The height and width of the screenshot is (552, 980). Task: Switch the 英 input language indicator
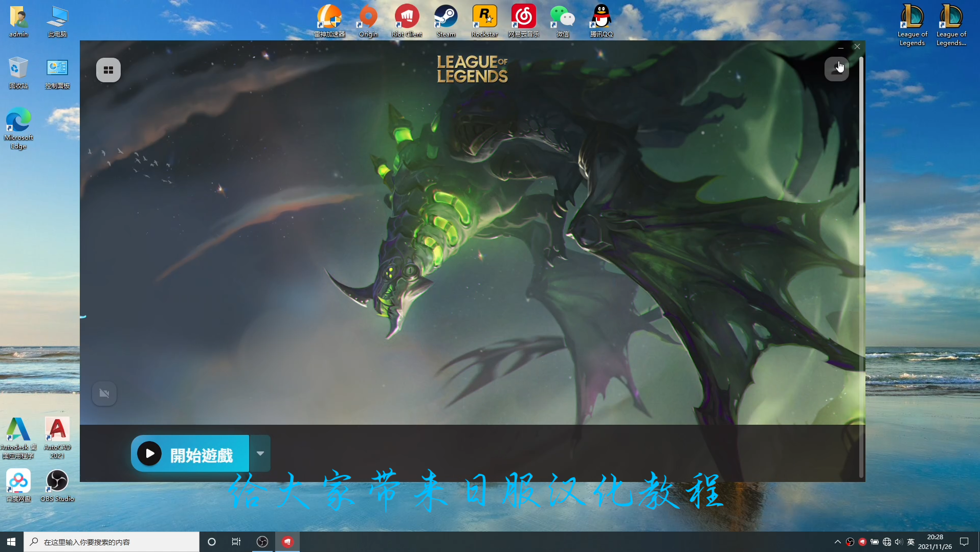click(911, 542)
